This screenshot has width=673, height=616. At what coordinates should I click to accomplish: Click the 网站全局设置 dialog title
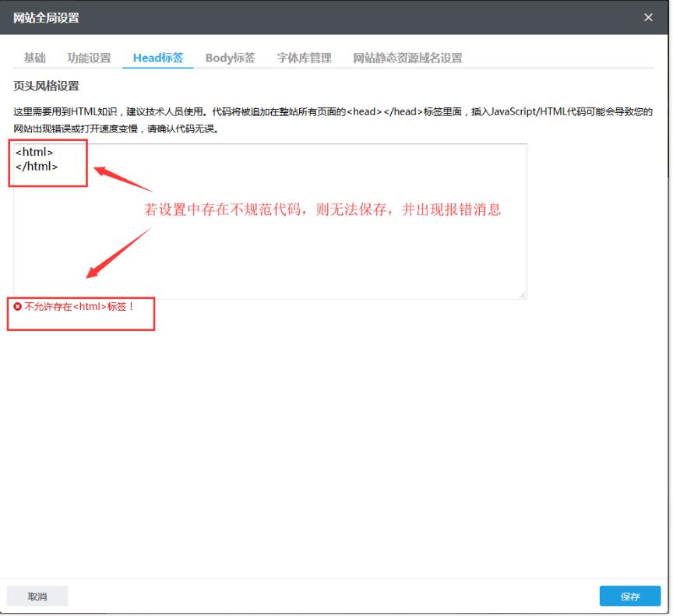click(46, 18)
